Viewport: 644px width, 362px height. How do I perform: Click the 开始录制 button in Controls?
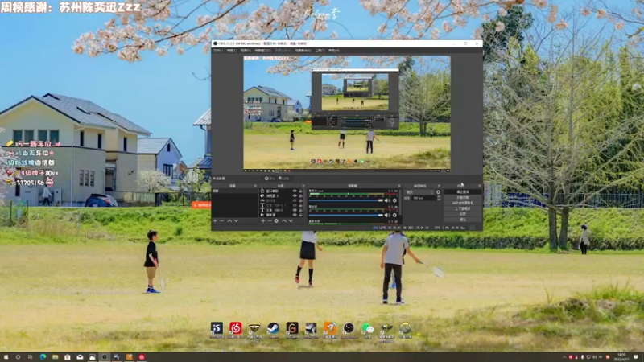pos(463,197)
